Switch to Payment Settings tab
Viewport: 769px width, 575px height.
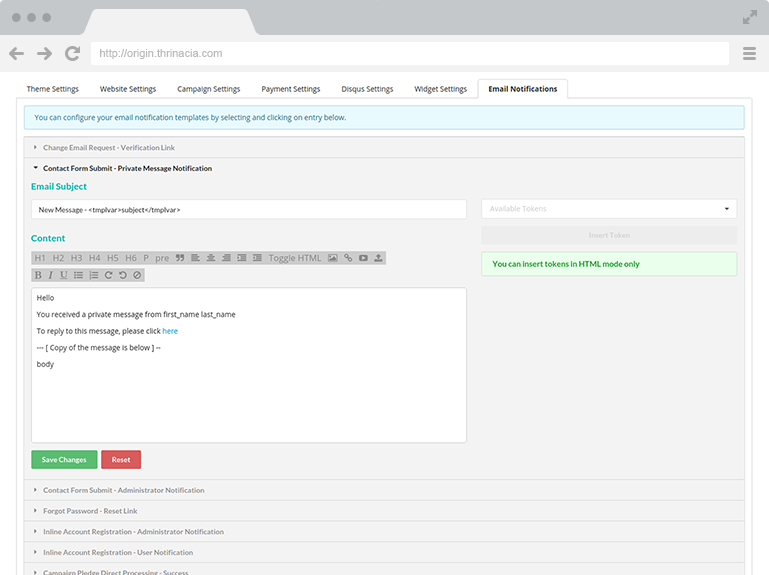pyautogui.click(x=290, y=89)
